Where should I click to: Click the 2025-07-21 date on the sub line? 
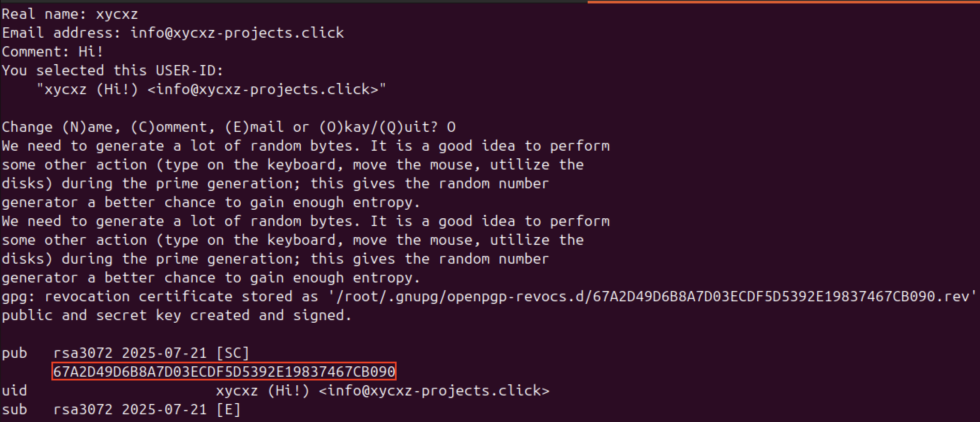point(164,410)
